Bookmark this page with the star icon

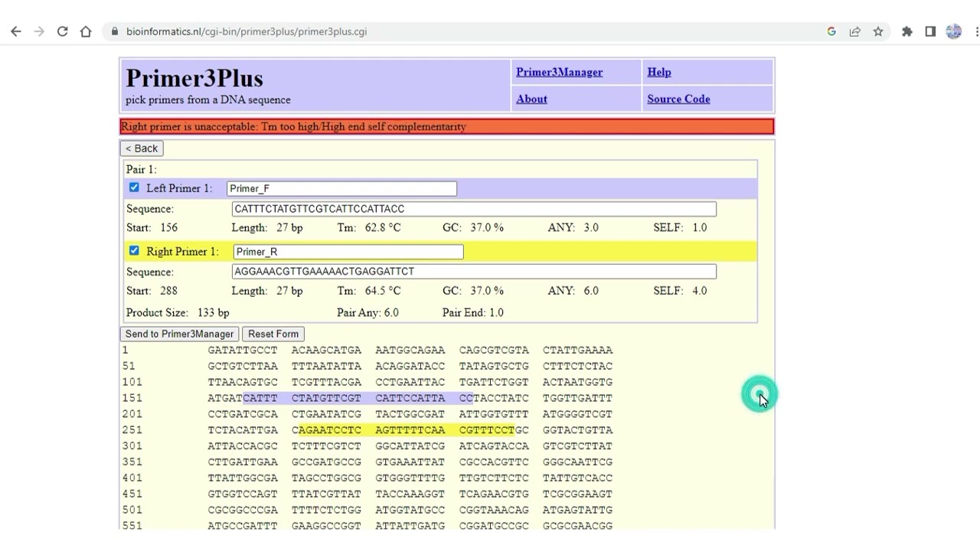(878, 31)
